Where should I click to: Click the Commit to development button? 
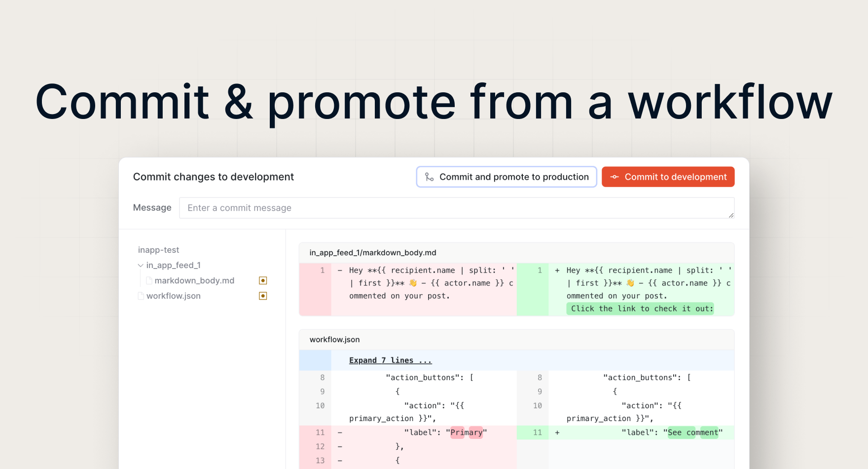[x=668, y=177]
